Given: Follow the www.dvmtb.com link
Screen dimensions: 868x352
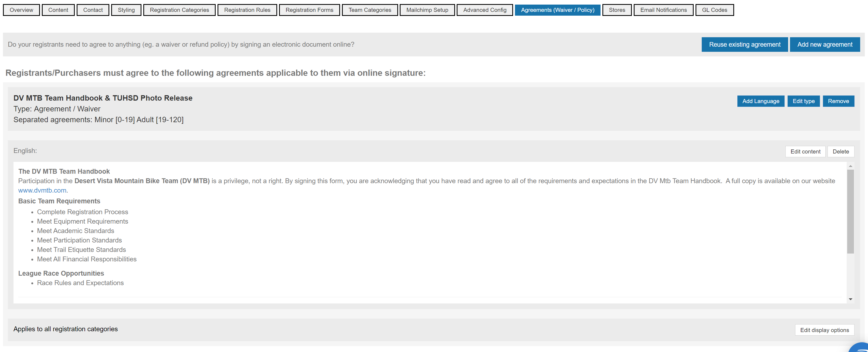Looking at the screenshot, I should [42, 190].
